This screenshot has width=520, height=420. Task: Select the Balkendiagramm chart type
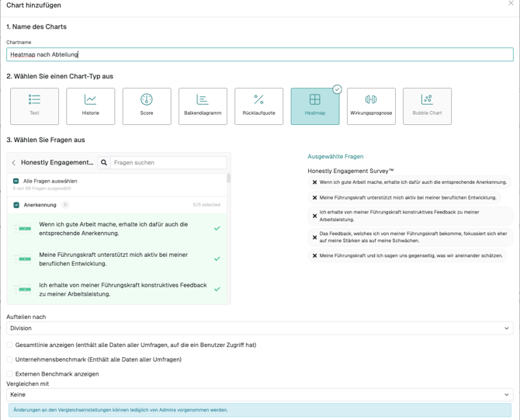pos(203,106)
